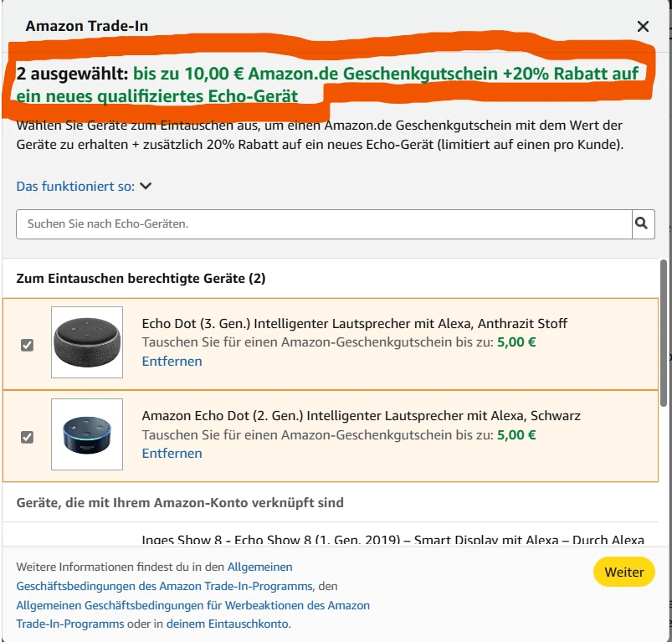
Task: Close the Amazon Trade-In dialog
Action: point(643,26)
